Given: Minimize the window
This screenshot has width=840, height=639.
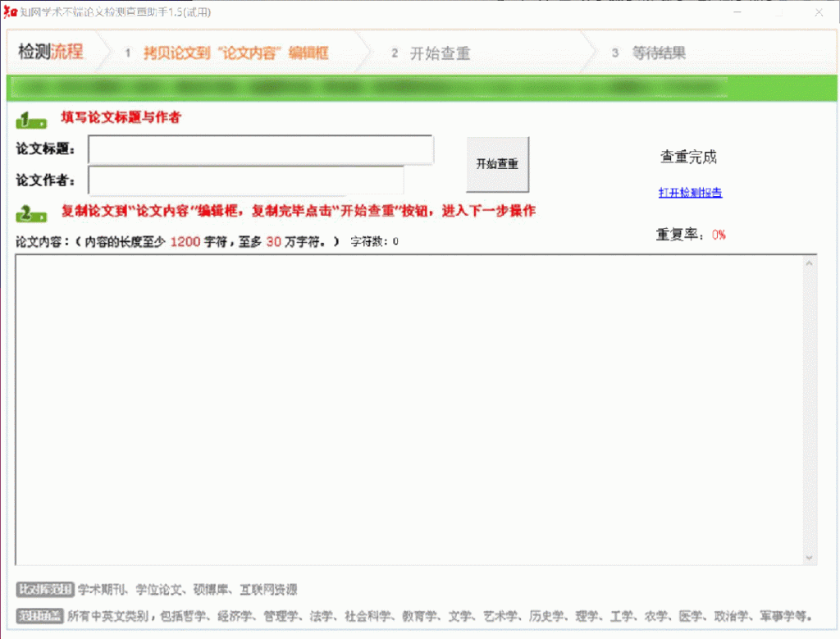Looking at the screenshot, I should pyautogui.click(x=737, y=11).
